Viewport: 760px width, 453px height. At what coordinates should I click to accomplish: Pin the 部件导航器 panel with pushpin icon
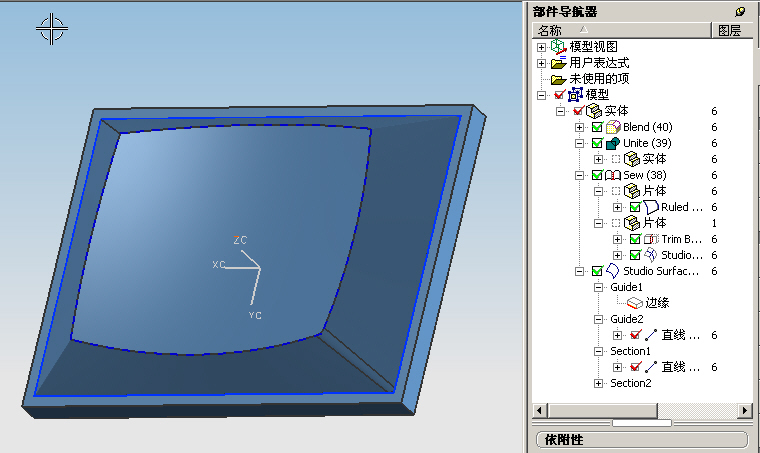pos(740,11)
